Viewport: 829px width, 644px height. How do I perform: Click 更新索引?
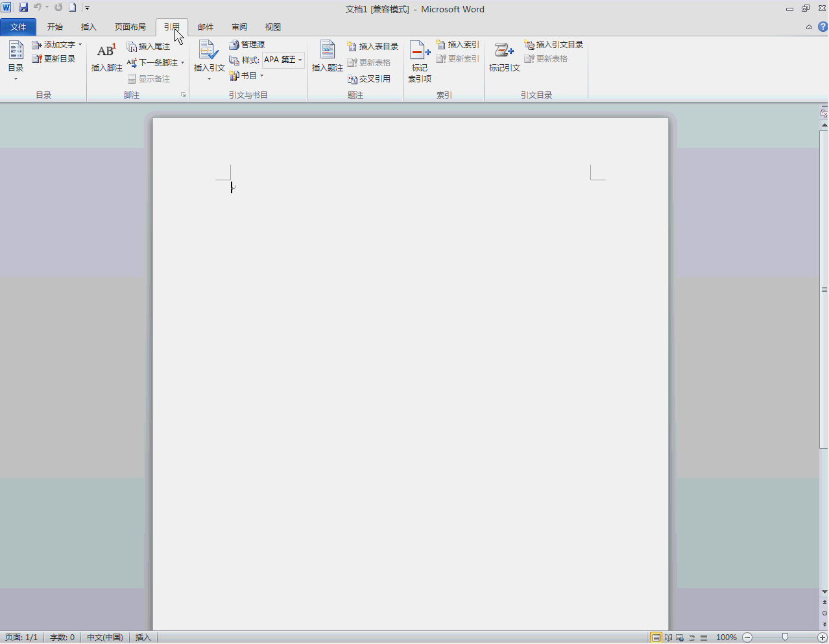pyautogui.click(x=457, y=59)
